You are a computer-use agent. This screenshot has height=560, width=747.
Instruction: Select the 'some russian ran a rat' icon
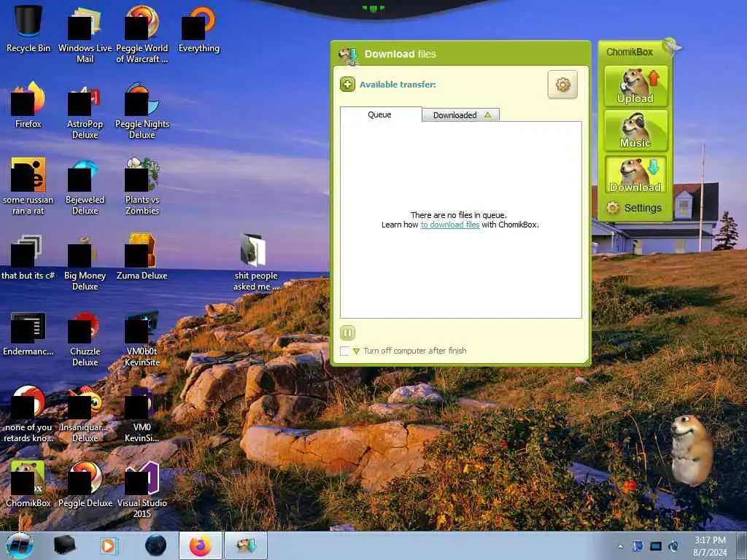(x=28, y=186)
